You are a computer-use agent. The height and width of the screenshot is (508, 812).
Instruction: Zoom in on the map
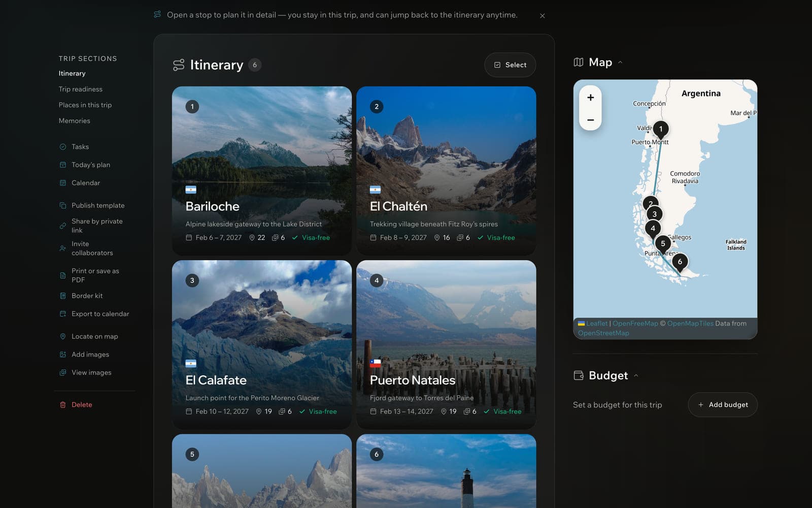click(591, 98)
